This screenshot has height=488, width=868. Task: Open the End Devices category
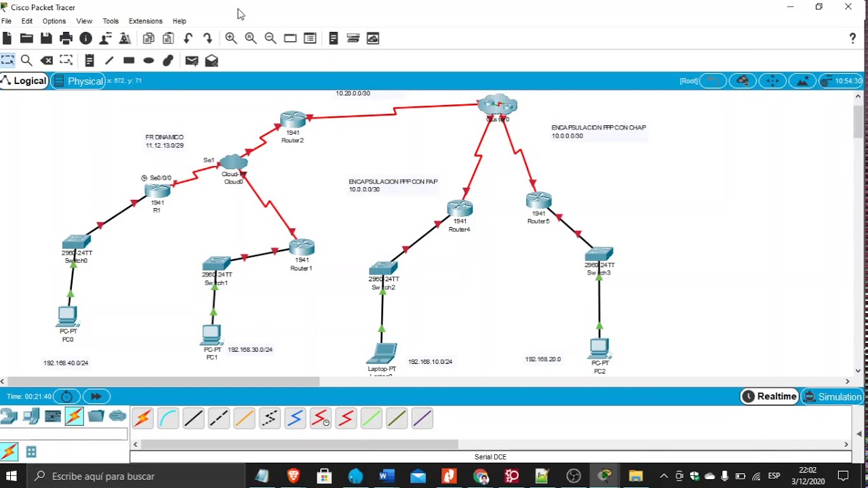[31, 416]
